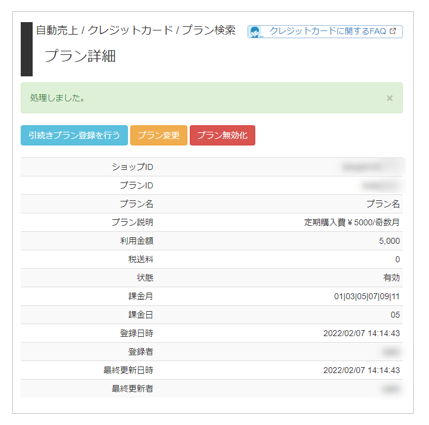Click the 有効 status value
Viewport: 429px width, 425px height.
[x=392, y=278]
